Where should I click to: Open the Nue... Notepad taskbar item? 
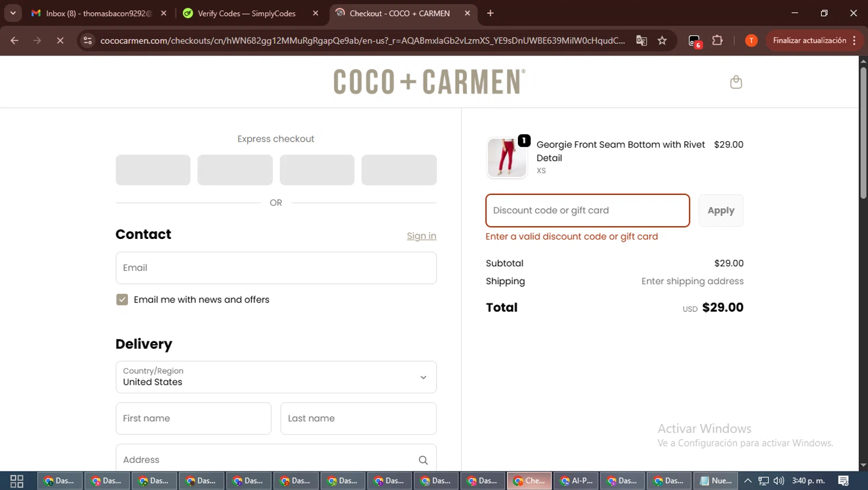(x=716, y=481)
